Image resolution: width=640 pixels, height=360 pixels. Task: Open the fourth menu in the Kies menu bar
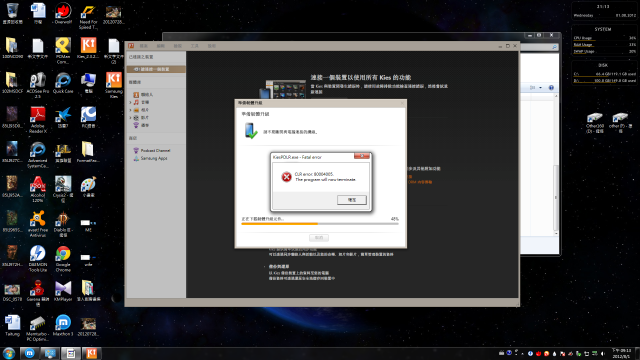tap(195, 46)
